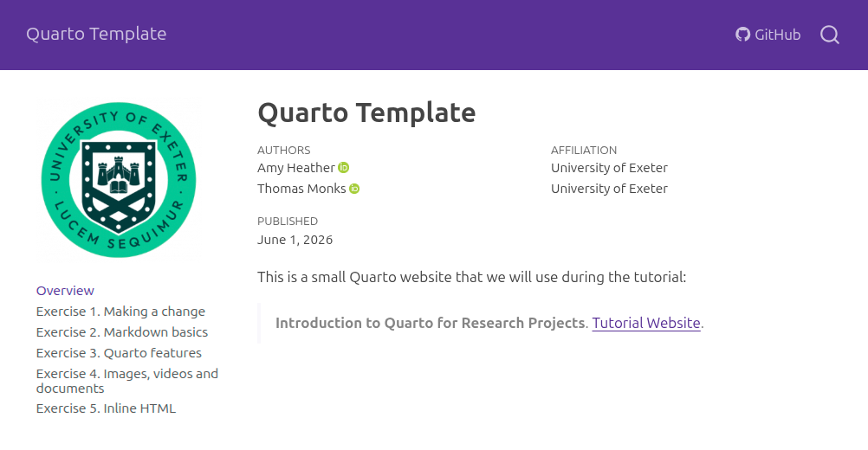Click author name Thomas Monks
868x450 pixels.
tap(301, 189)
